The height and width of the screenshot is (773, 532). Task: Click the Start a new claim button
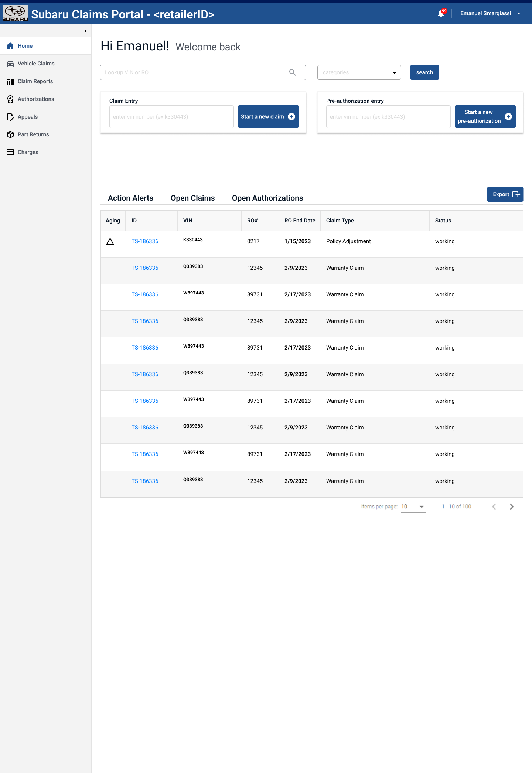click(268, 117)
